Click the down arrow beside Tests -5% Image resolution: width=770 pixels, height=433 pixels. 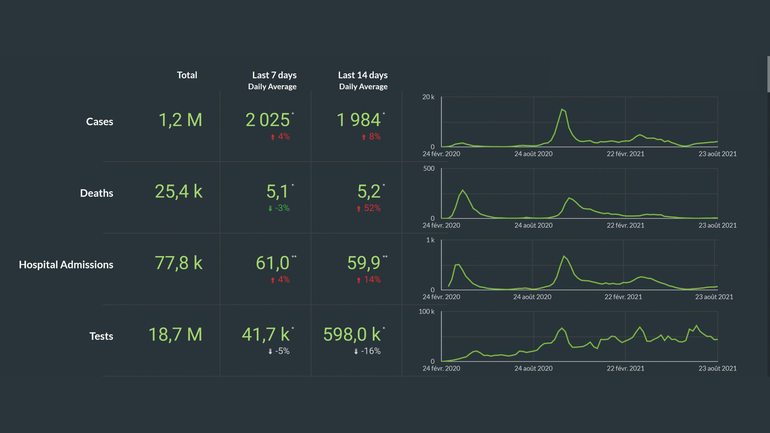[273, 351]
